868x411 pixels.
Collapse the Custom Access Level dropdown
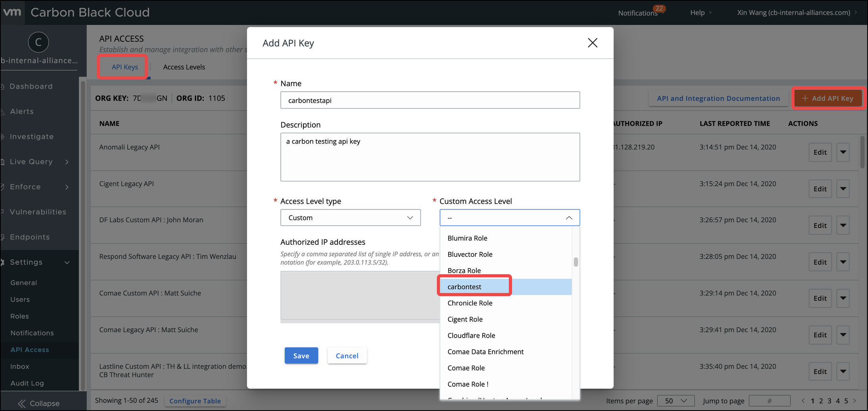coord(569,218)
